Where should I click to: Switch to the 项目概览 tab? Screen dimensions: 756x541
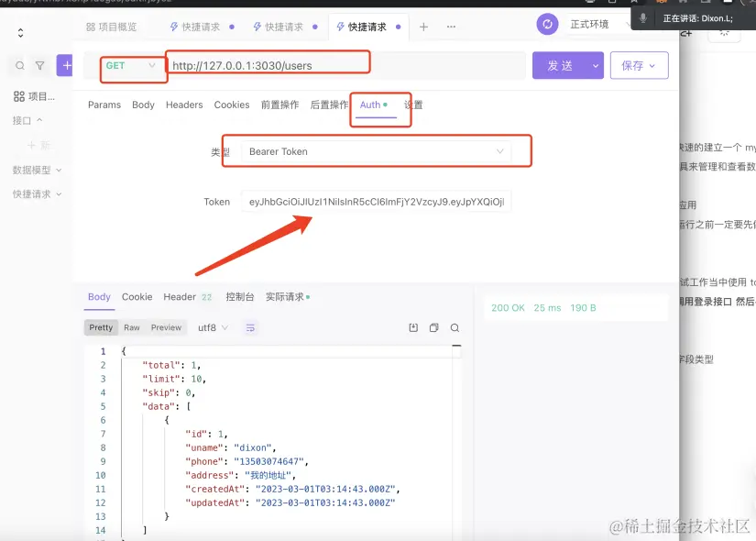(x=112, y=27)
